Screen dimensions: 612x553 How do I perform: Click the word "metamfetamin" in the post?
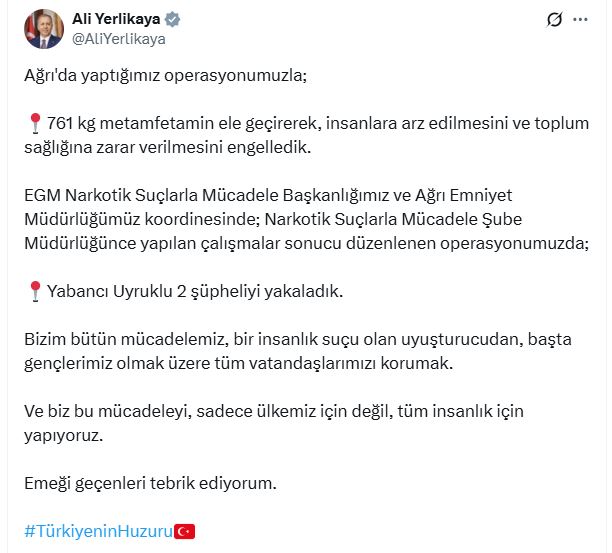[x=157, y=123]
